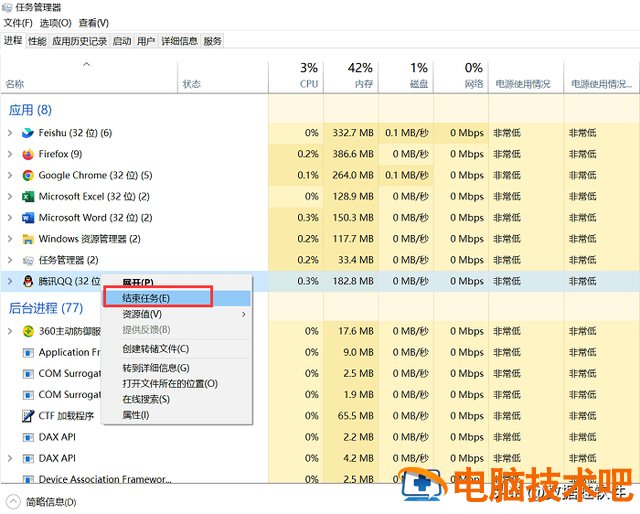Viewport: 640px width, 514px height.
Task: Click the 360主动防御 service icon
Action: (28, 332)
